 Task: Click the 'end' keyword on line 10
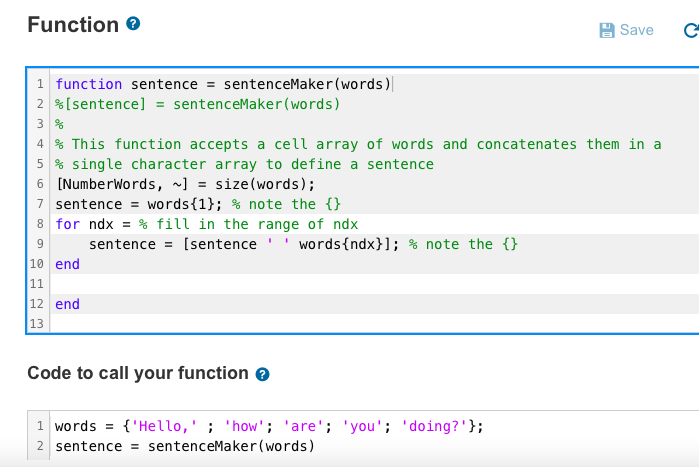pos(67,264)
